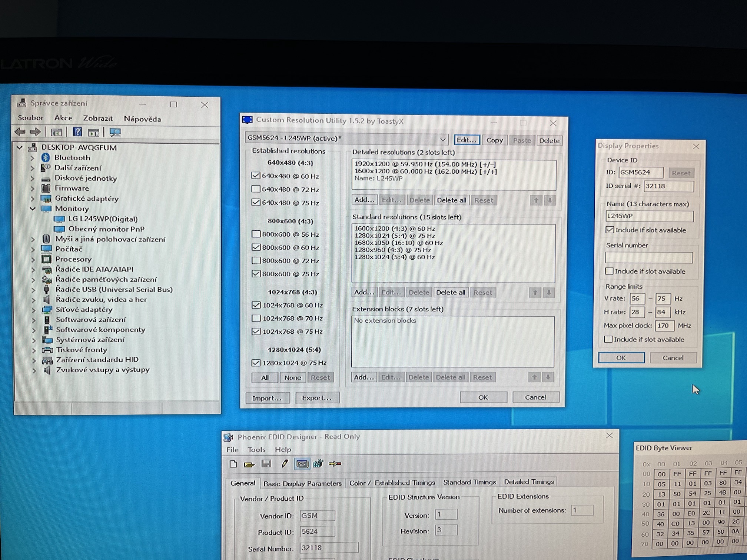Click the registry cubes icon in EDID Designer

(318, 464)
